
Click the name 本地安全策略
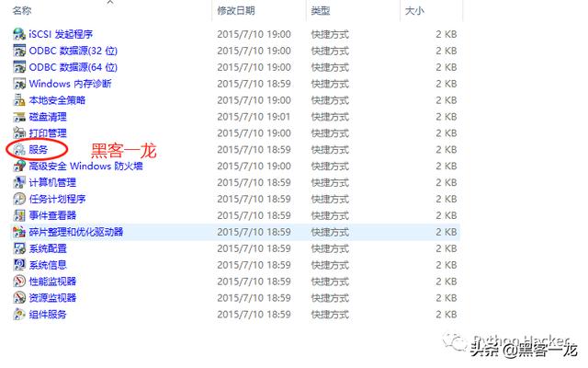[x=57, y=100]
